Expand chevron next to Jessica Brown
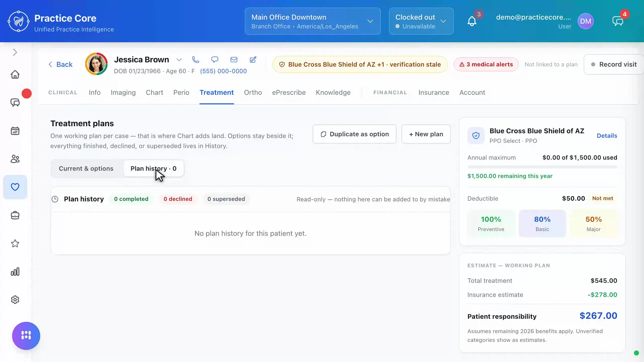Viewport: 644px width, 362px height. pos(179,60)
